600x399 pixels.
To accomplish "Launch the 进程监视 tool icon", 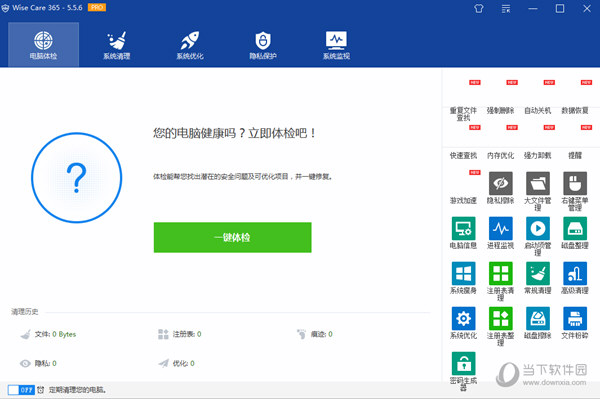I will (501, 229).
